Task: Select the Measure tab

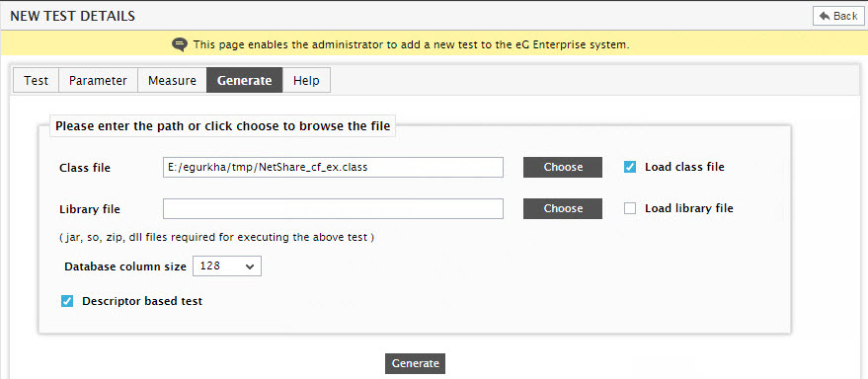Action: tap(172, 80)
